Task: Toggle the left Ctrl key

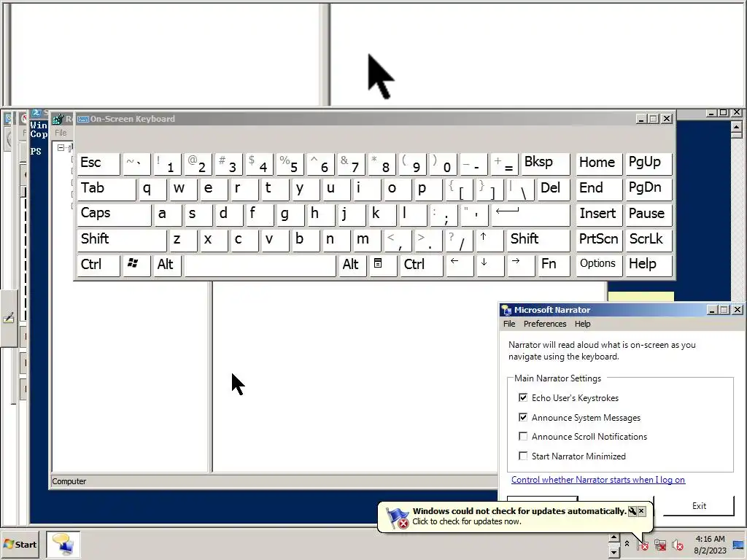Action: (98, 265)
